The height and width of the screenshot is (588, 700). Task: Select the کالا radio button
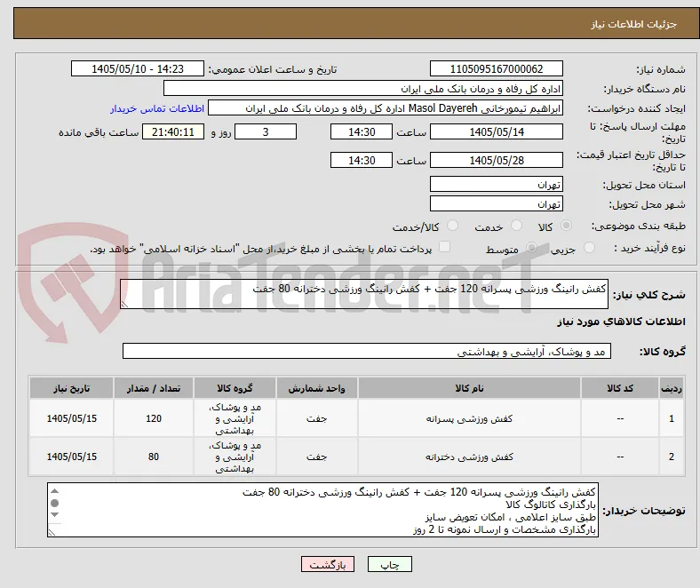[566, 226]
